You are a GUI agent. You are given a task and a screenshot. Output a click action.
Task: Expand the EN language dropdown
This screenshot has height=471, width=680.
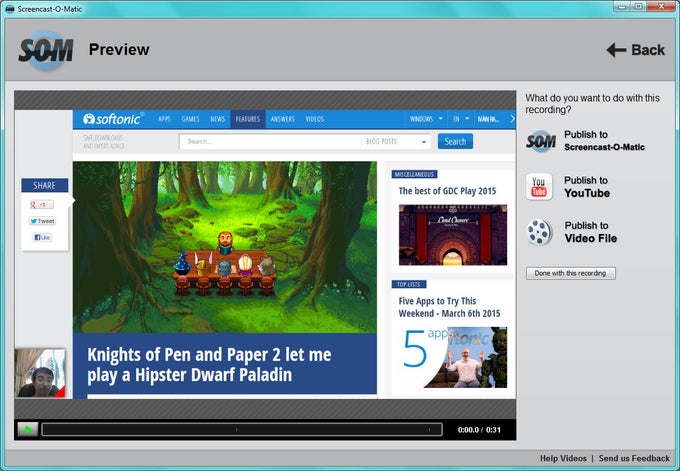tap(461, 119)
